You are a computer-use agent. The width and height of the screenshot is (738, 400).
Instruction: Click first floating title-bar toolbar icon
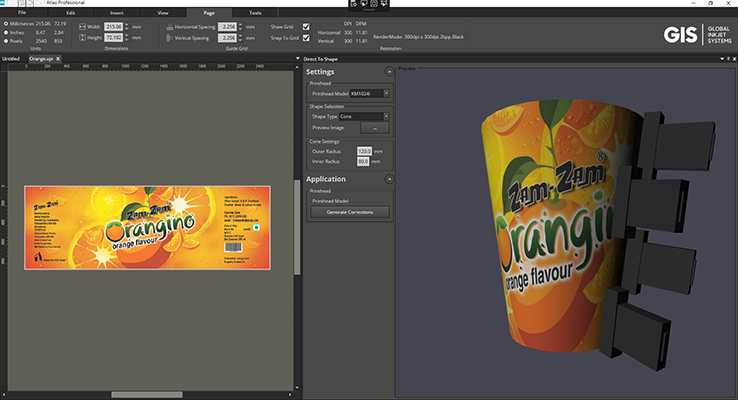pyautogui.click(x=354, y=3)
